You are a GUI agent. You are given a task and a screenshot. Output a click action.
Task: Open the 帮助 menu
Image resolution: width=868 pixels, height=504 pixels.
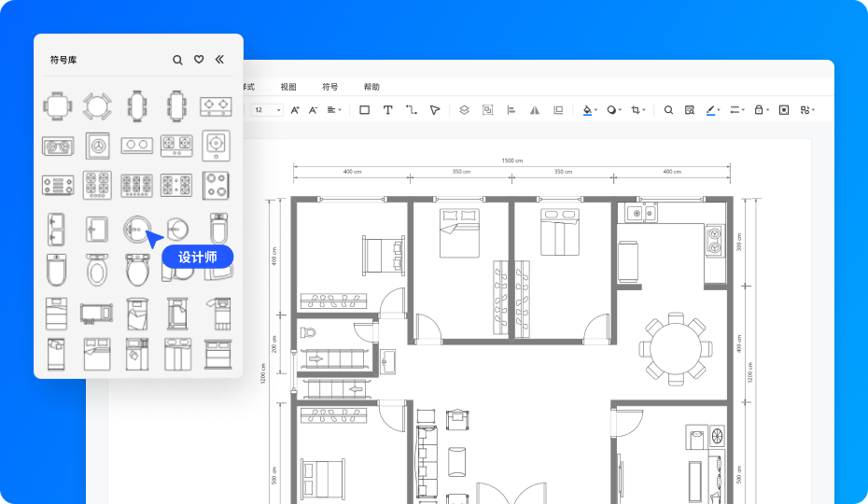[x=371, y=87]
